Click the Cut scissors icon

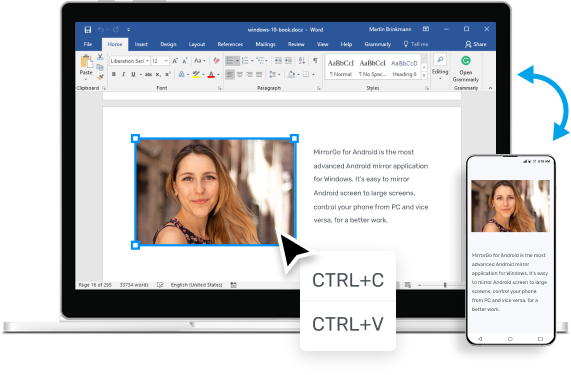[x=100, y=57]
